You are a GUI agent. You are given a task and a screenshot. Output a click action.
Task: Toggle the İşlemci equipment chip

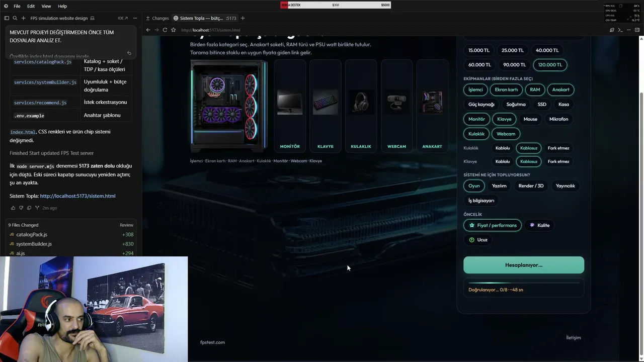pyautogui.click(x=475, y=90)
